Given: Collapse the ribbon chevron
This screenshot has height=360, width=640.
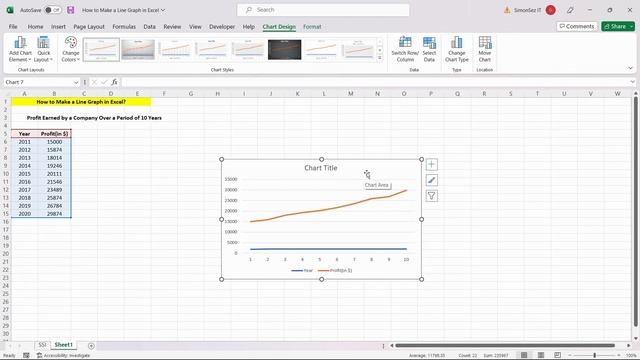Looking at the screenshot, I should [630, 68].
